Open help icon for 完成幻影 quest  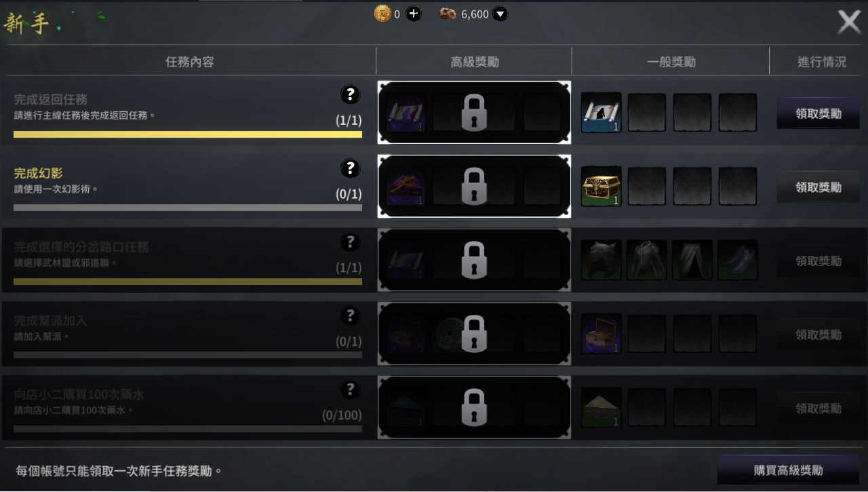(x=350, y=168)
